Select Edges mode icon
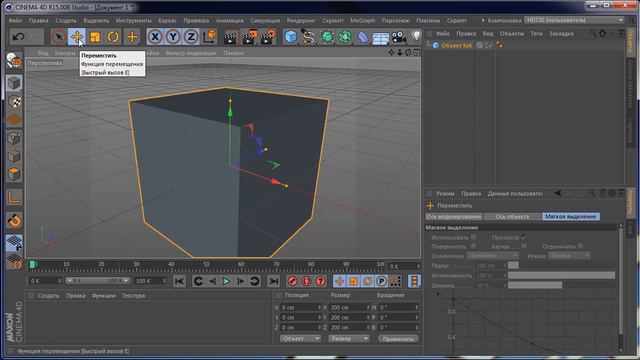The image size is (640, 360). (14, 156)
